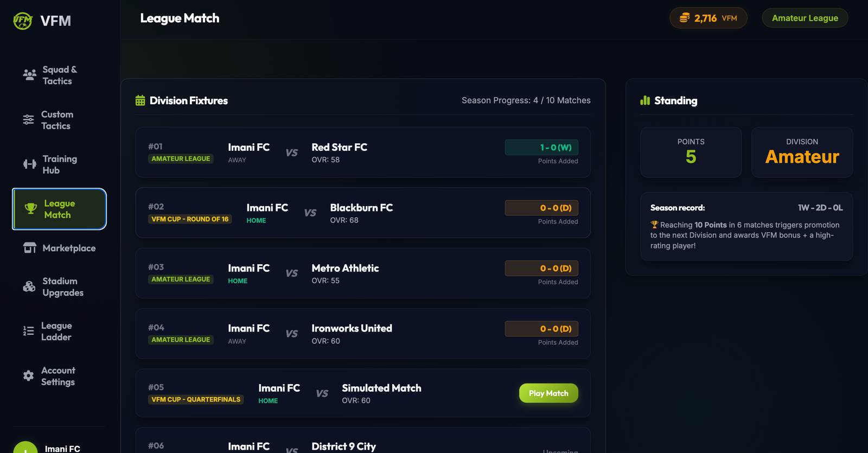Click the 2,716 VFM balance pill
This screenshot has height=453, width=868.
[x=708, y=18]
